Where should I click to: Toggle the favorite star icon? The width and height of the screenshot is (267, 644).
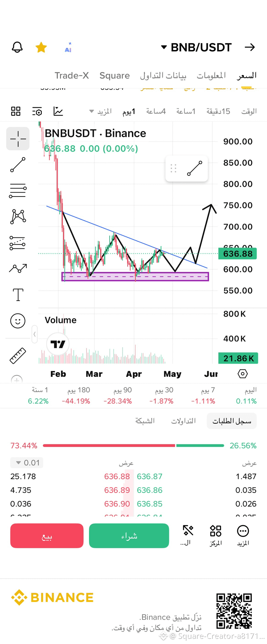pyautogui.click(x=41, y=47)
